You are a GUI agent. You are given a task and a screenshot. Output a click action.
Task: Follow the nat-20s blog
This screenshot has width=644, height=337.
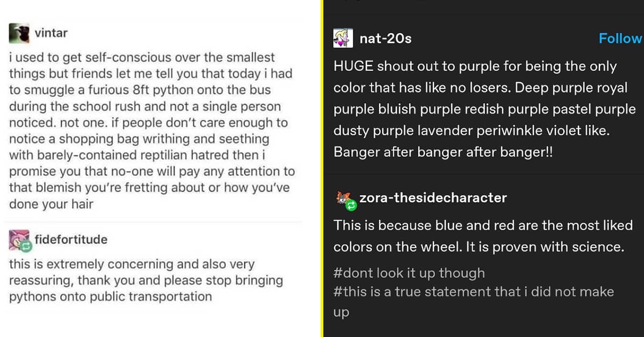click(620, 39)
